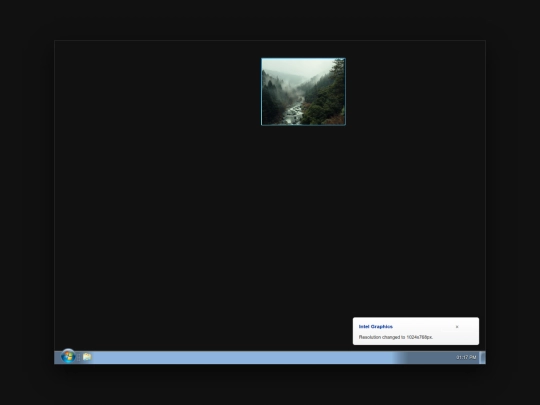Open the misty forest river thumbnail
The image size is (540, 405).
point(303,92)
